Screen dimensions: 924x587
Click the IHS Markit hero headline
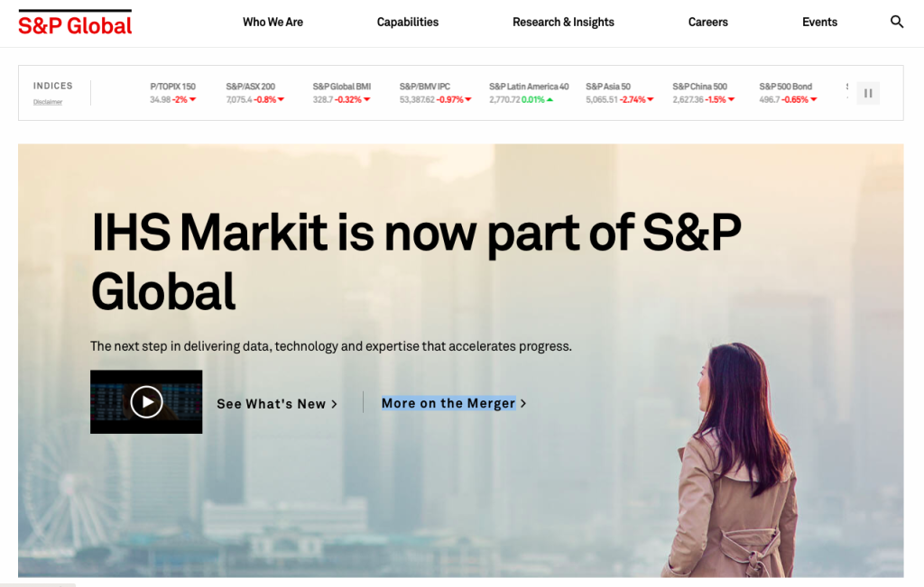click(x=416, y=261)
